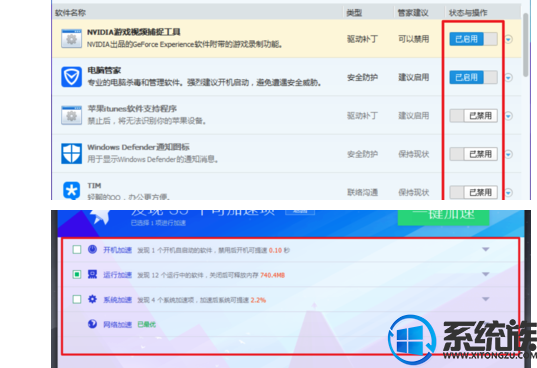This screenshot has width=537, height=368.
Task: Click the red 740.4MB memory value
Action: [x=273, y=275]
